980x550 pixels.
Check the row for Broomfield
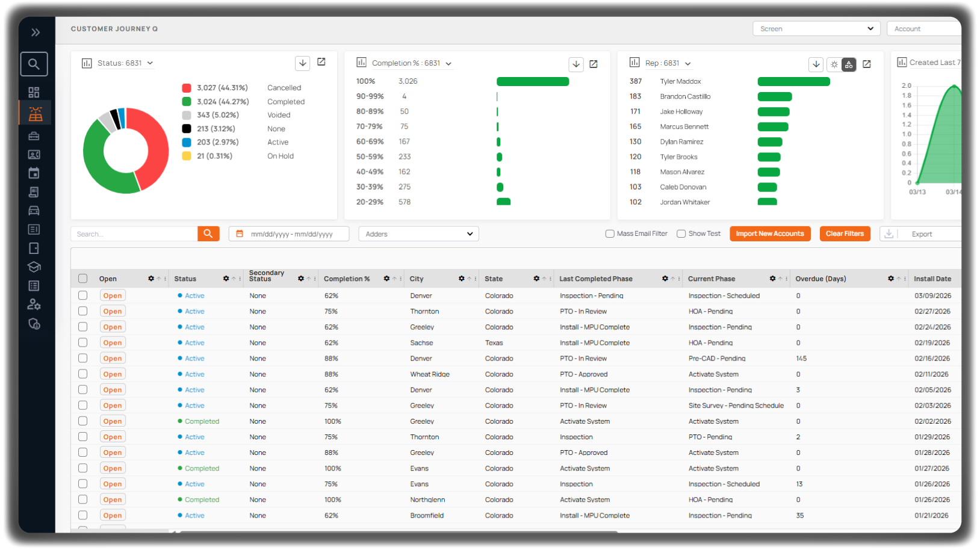point(83,515)
